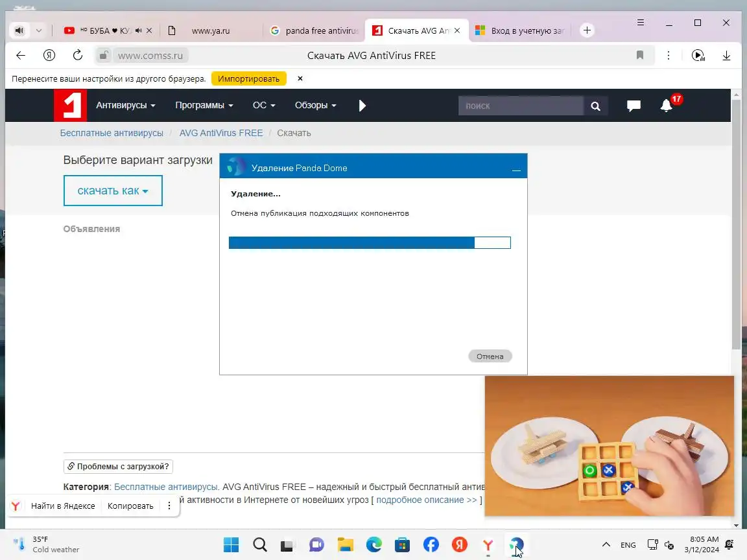
Task: Switch to the www.ya.ru tab
Action: pos(211,30)
